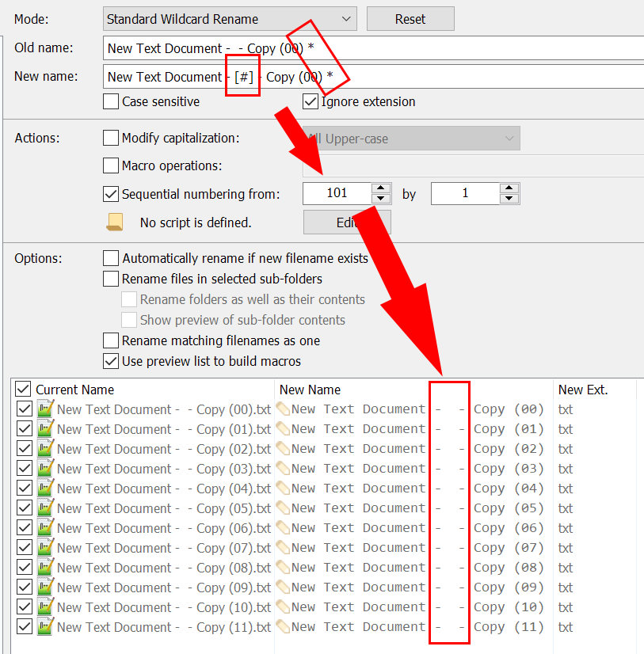Click new name text ending 'Copy (02)'
The width and height of the screenshot is (644, 654).
click(x=417, y=449)
